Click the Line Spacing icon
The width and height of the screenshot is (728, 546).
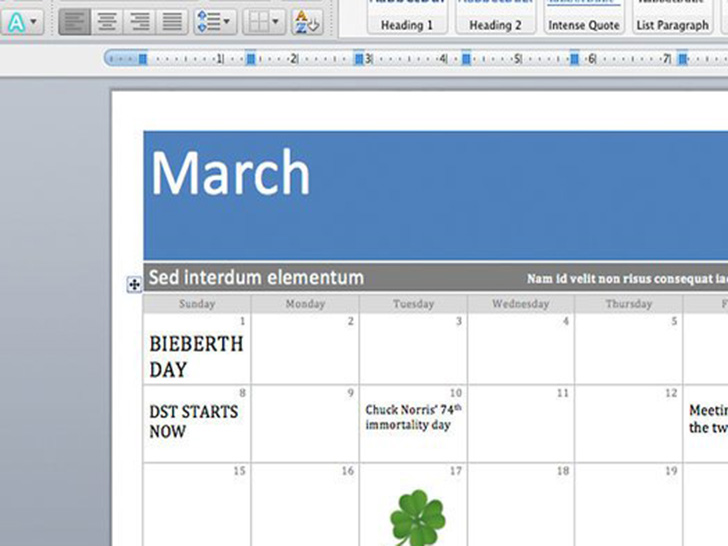tap(208, 21)
